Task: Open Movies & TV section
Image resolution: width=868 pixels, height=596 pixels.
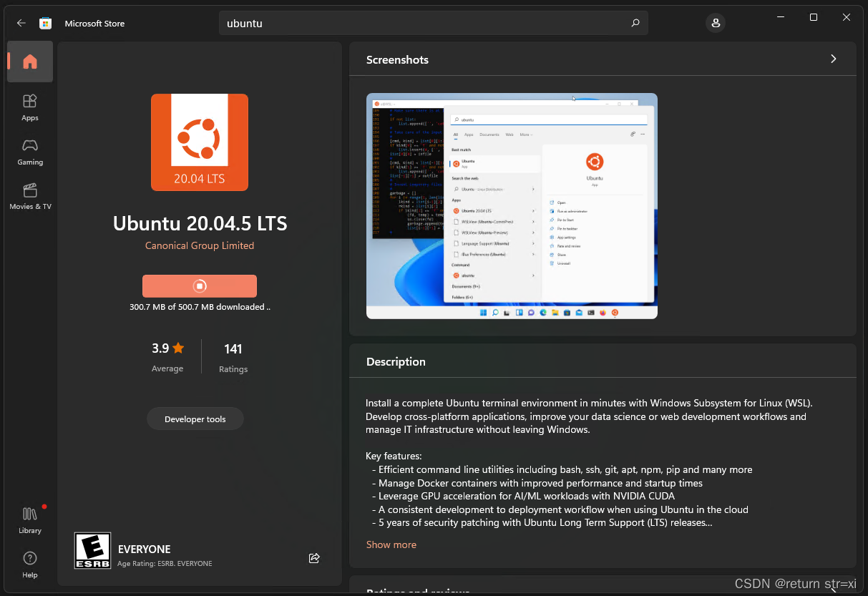Action: [x=30, y=196]
